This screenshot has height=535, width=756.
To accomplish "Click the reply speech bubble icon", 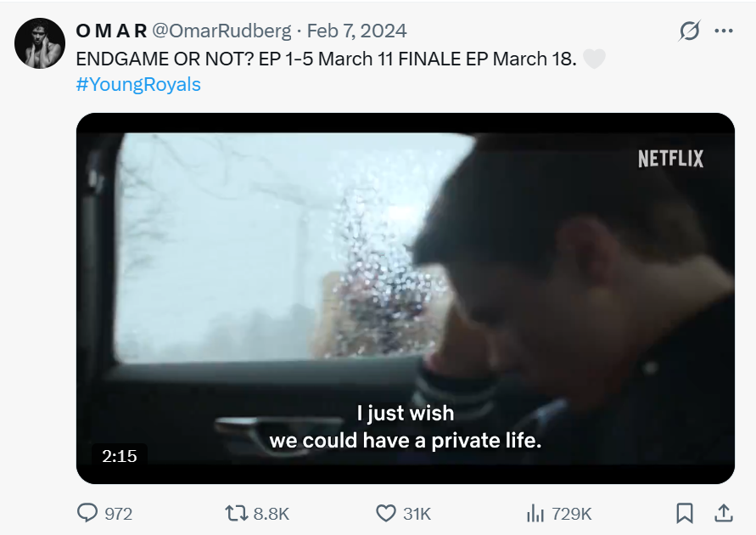I will tap(87, 513).
